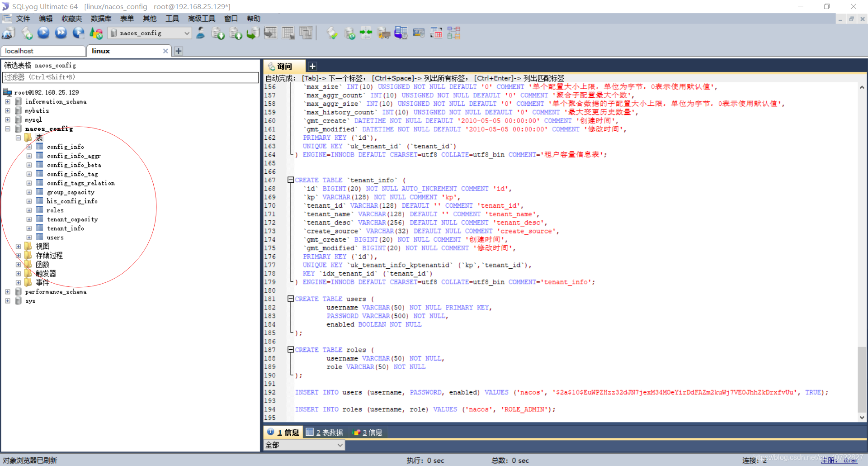Select the group_capacity table
The width and height of the screenshot is (868, 466).
click(71, 192)
